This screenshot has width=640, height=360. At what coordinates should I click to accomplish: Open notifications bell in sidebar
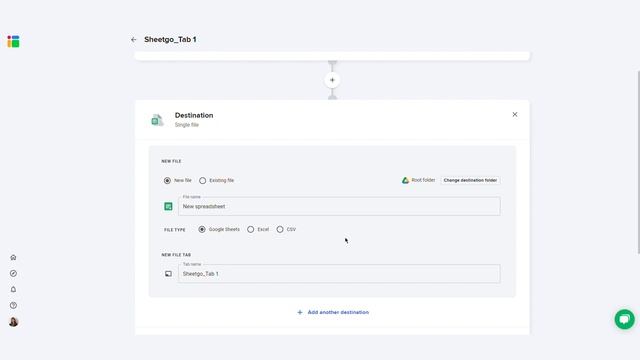pyautogui.click(x=13, y=289)
